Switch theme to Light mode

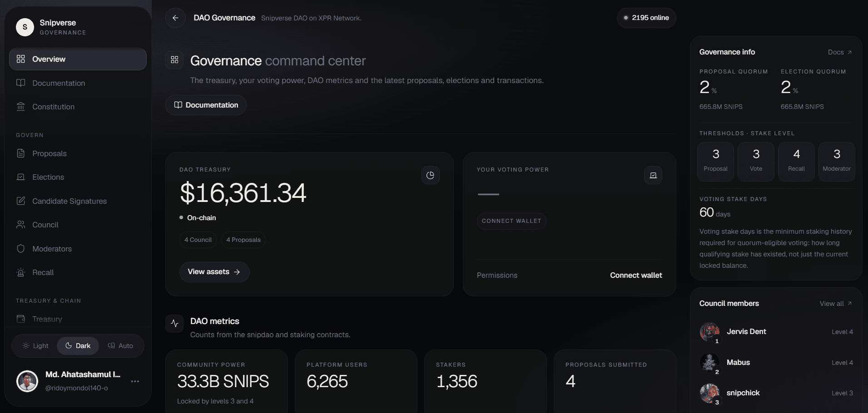[35, 346]
